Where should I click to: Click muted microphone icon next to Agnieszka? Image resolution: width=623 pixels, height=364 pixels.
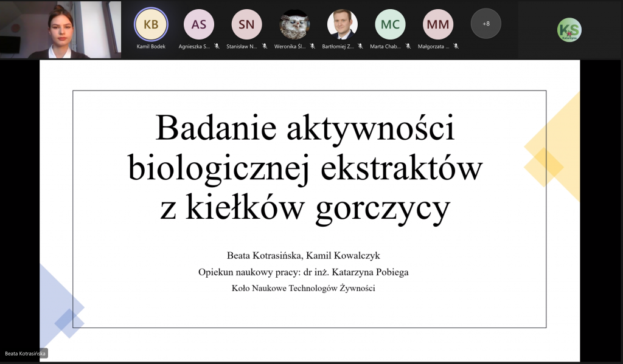pos(217,46)
